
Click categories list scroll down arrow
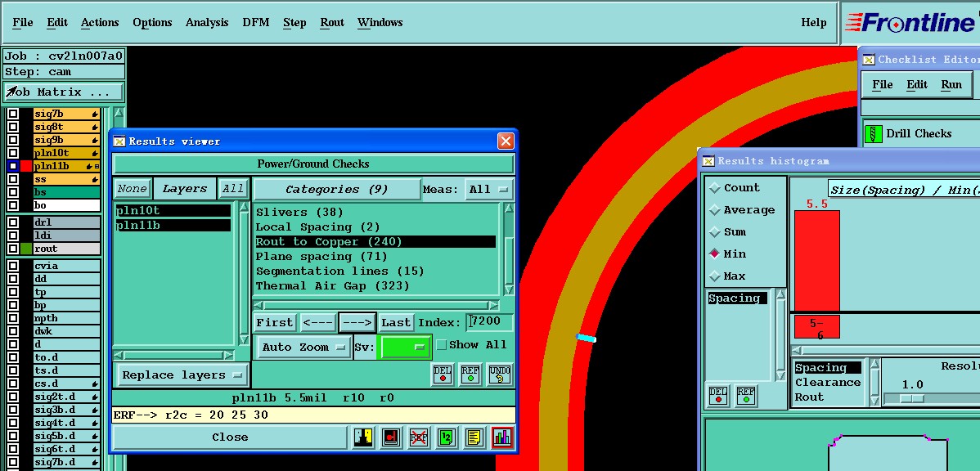coord(509,289)
